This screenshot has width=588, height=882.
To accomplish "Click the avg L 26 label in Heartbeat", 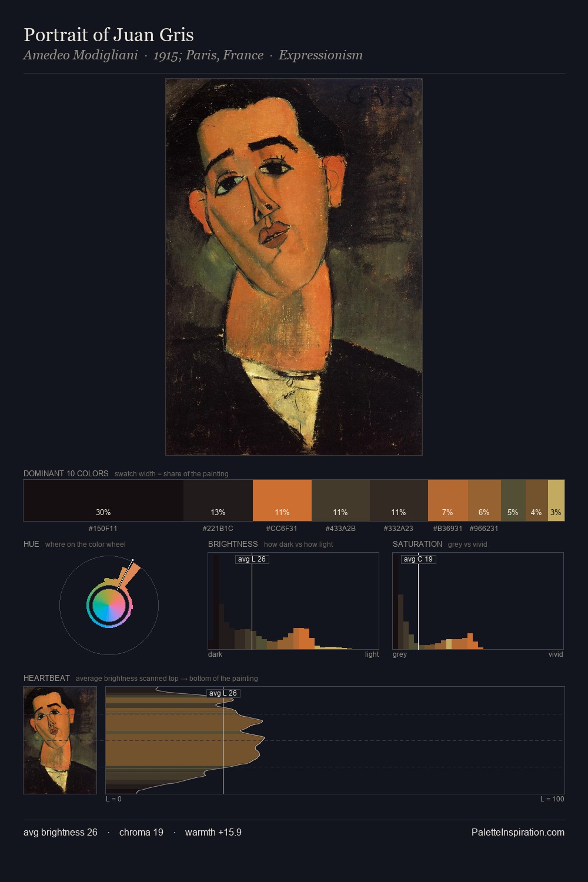I will coord(223,693).
